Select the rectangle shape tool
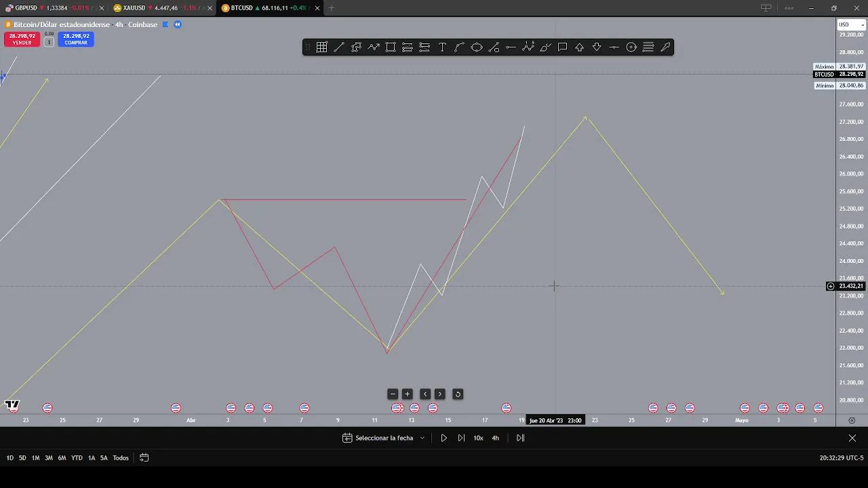Image resolution: width=868 pixels, height=488 pixels. (391, 47)
